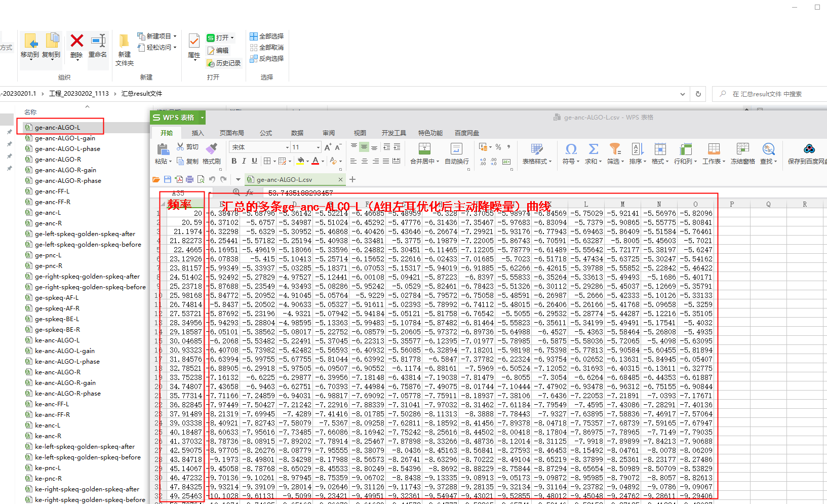Toggle middle vertical alignment button

(364, 147)
